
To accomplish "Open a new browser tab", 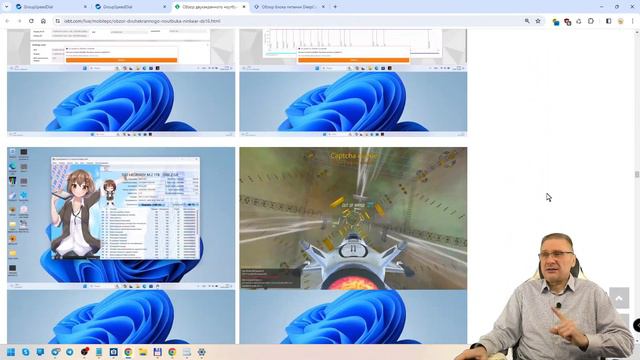I will [x=335, y=7].
